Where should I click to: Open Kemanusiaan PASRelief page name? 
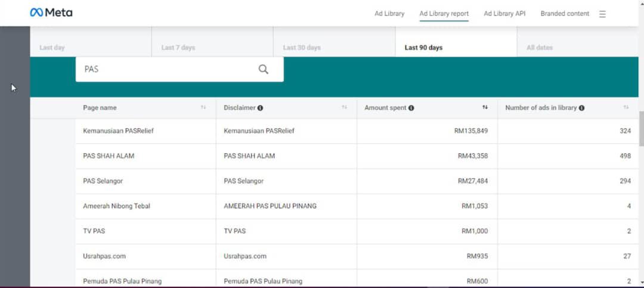(118, 131)
